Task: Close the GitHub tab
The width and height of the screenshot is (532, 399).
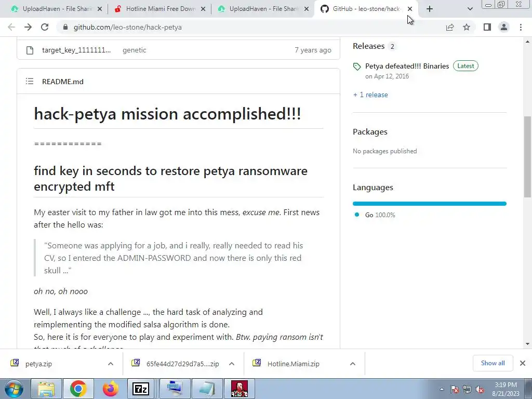Action: tap(410, 9)
